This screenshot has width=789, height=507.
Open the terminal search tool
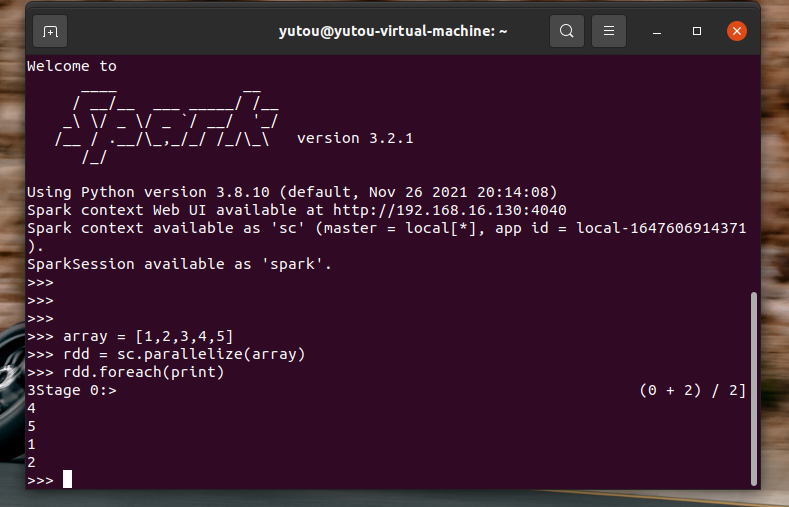(x=567, y=31)
